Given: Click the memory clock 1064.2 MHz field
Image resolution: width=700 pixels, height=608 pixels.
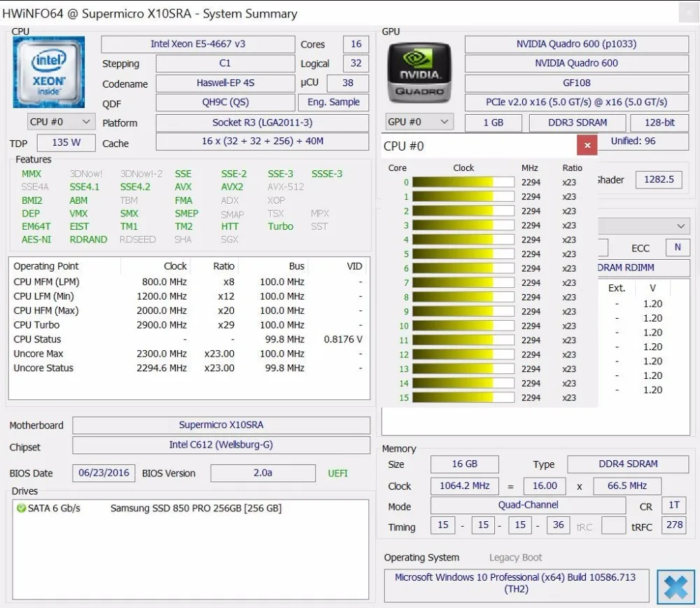Looking at the screenshot, I should coord(465,485).
